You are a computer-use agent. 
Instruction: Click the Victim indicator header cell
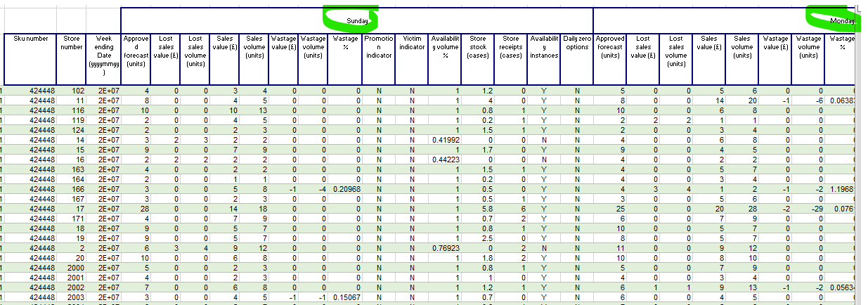click(x=412, y=59)
